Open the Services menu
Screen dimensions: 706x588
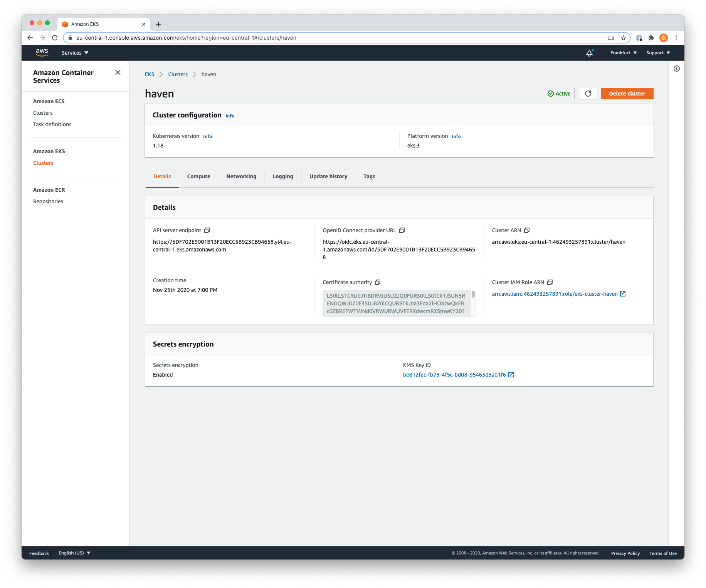(74, 53)
